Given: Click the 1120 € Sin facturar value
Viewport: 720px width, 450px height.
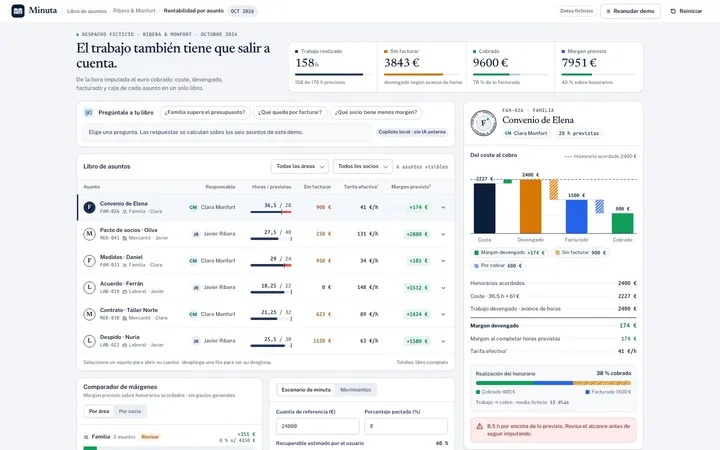Looking at the screenshot, I should coord(322,341).
